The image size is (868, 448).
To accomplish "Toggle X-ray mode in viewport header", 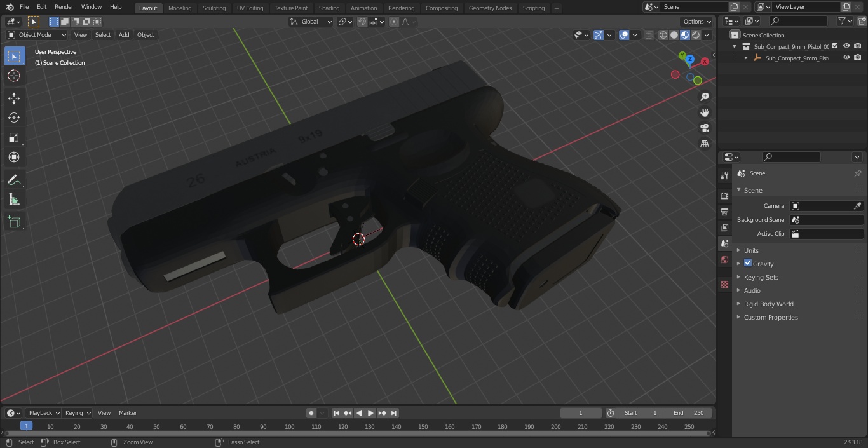I will click(649, 35).
